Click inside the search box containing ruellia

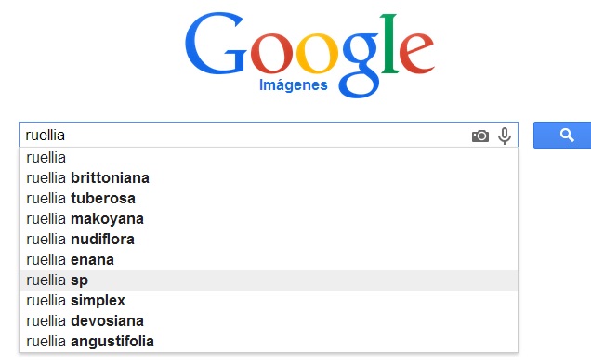(245, 135)
